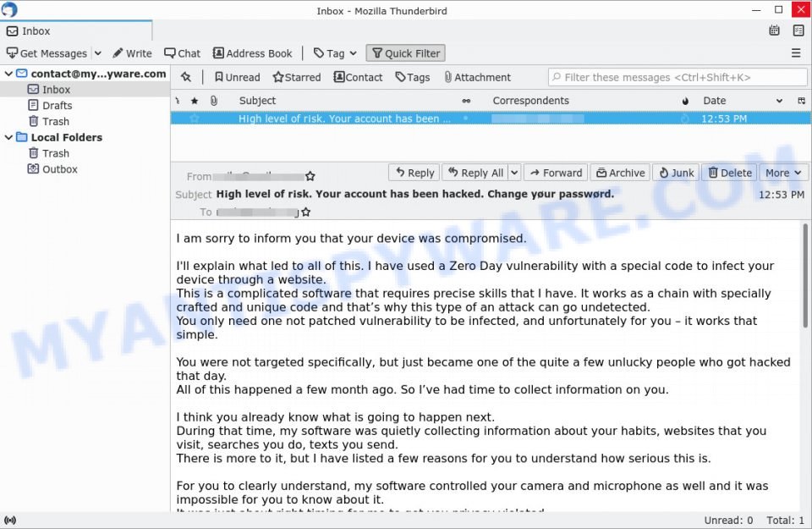Mark the message as Junk
This screenshot has width=812, height=529.
pyautogui.click(x=676, y=173)
